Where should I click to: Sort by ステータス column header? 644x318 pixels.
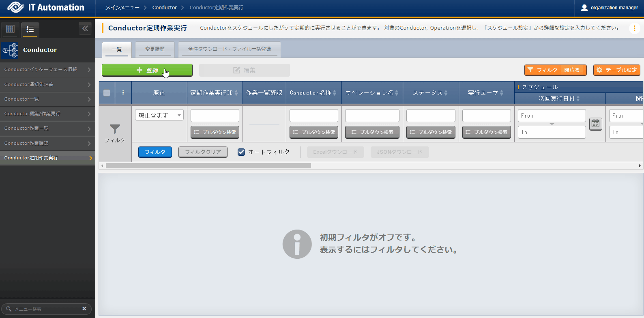click(430, 93)
